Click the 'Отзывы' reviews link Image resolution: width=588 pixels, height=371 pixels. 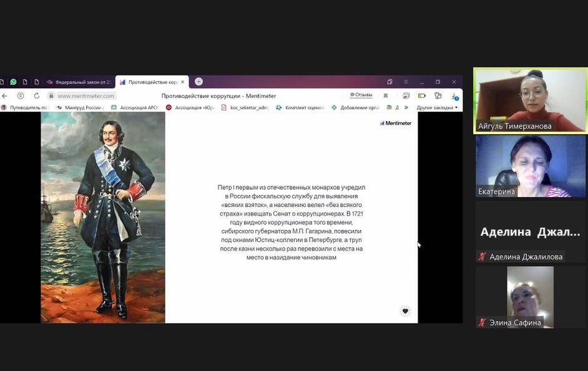(361, 95)
